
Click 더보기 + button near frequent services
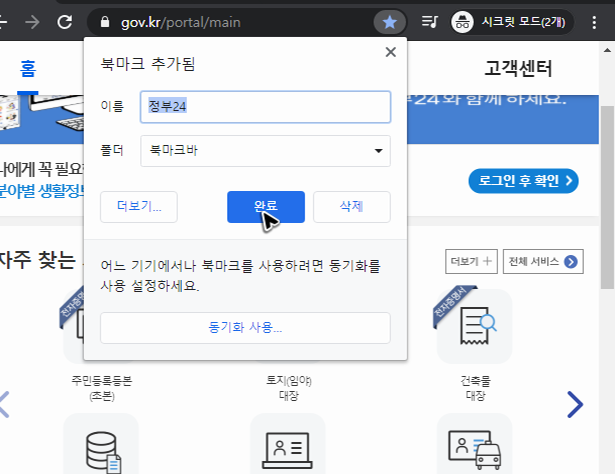[x=471, y=262]
